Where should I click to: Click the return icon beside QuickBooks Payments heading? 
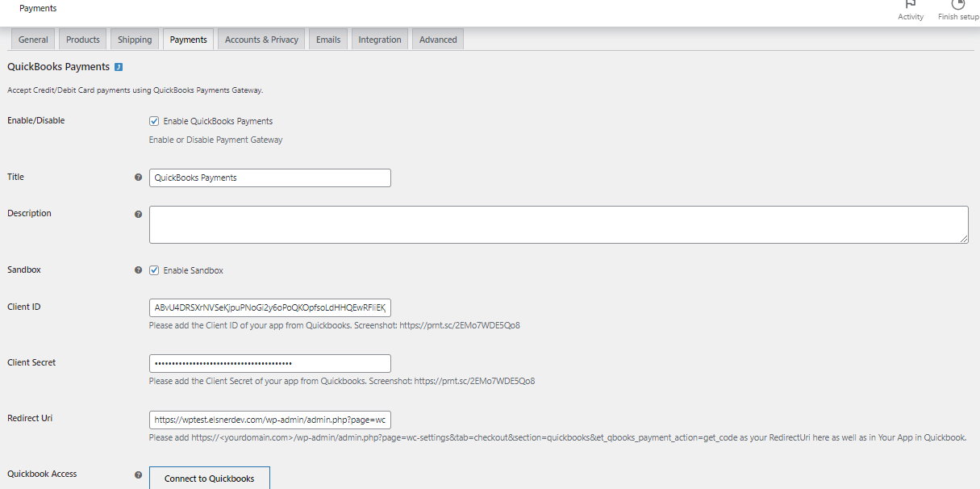pos(119,67)
